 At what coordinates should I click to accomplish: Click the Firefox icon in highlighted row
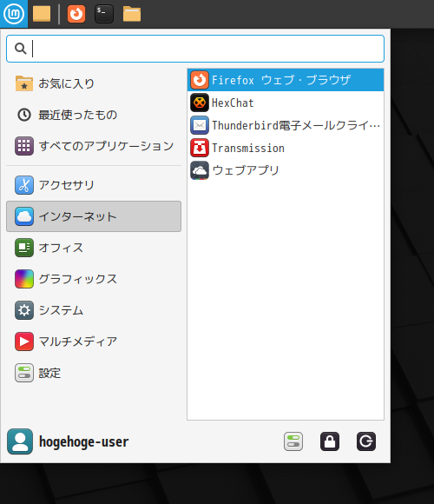(200, 80)
